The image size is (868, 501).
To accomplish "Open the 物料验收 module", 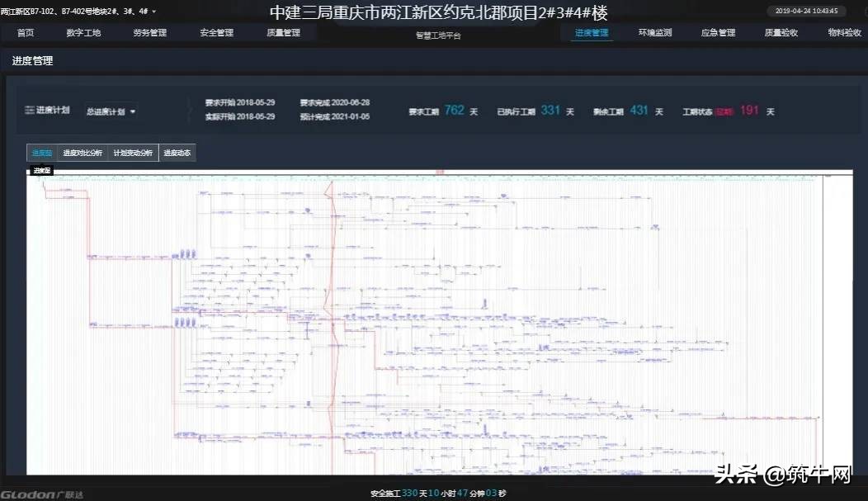I will [842, 32].
